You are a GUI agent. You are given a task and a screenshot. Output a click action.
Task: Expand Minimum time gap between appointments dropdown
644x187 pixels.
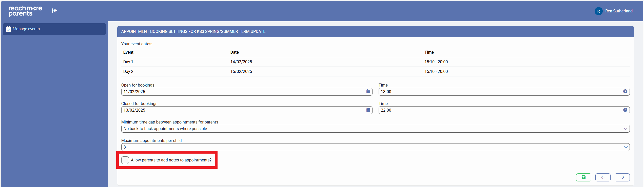click(375, 129)
